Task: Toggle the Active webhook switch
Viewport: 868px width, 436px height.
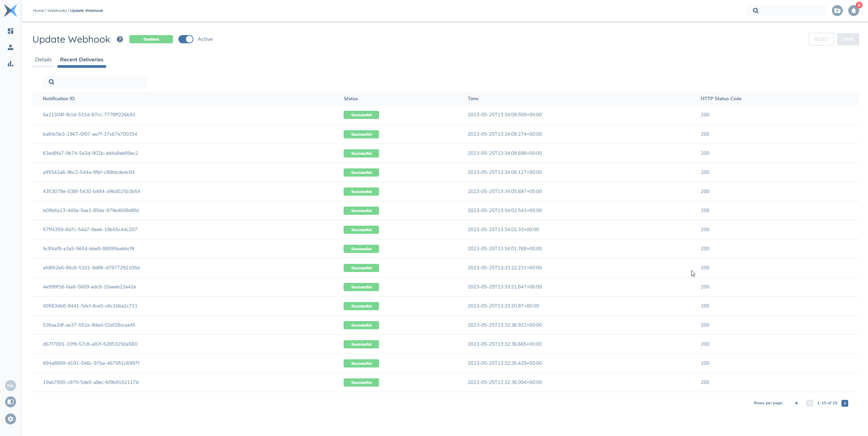Action: pyautogui.click(x=186, y=39)
